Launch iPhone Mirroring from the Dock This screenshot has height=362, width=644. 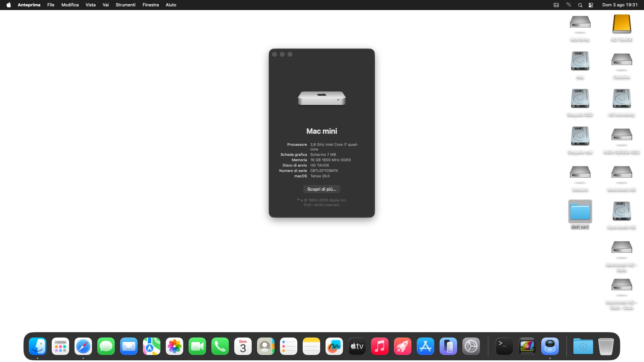click(x=448, y=346)
